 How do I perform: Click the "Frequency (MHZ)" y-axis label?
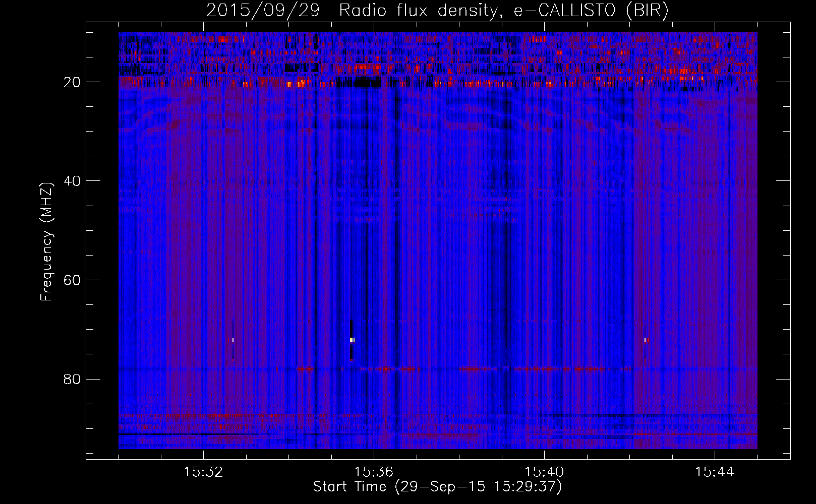(46, 242)
